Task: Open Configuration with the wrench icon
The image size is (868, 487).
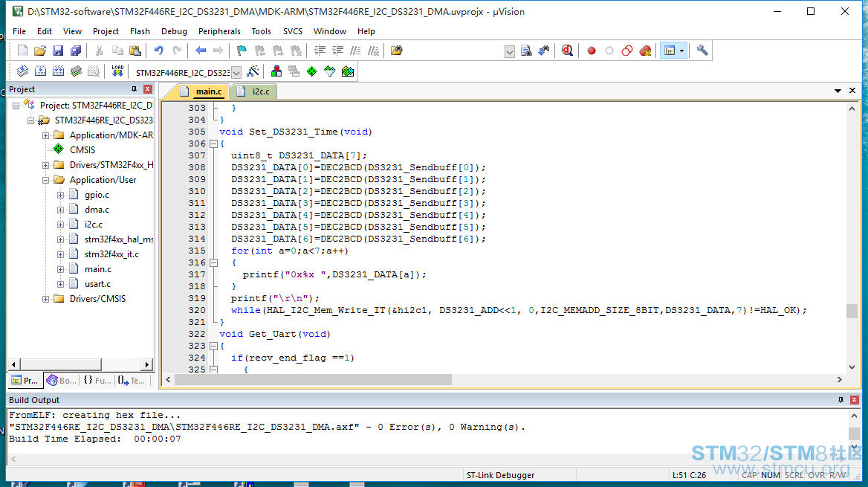Action: tap(702, 51)
